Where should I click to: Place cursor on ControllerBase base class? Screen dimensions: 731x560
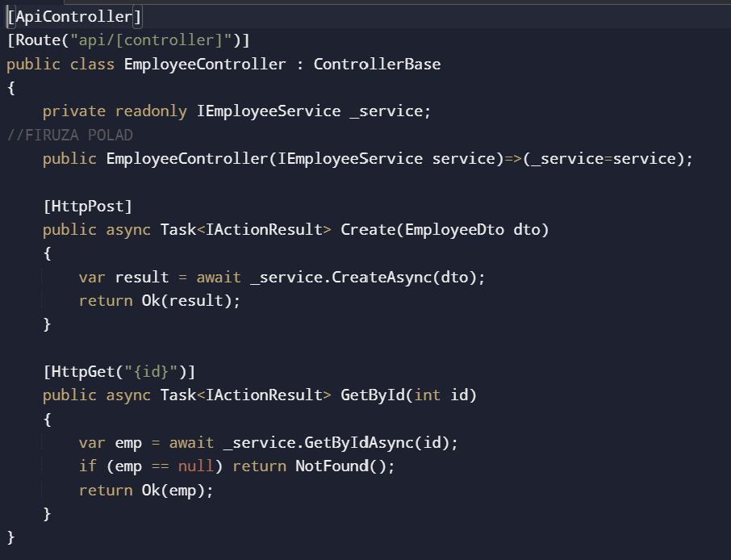pyautogui.click(x=377, y=64)
